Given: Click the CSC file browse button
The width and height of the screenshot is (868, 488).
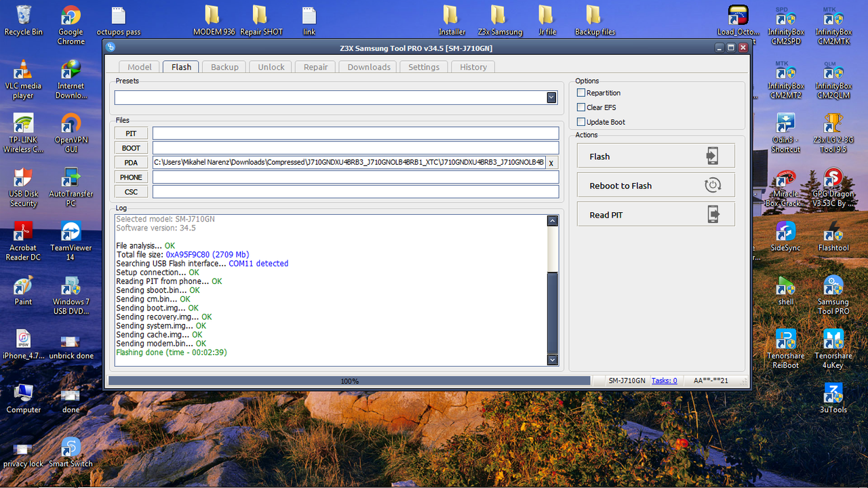Looking at the screenshot, I should (x=131, y=192).
